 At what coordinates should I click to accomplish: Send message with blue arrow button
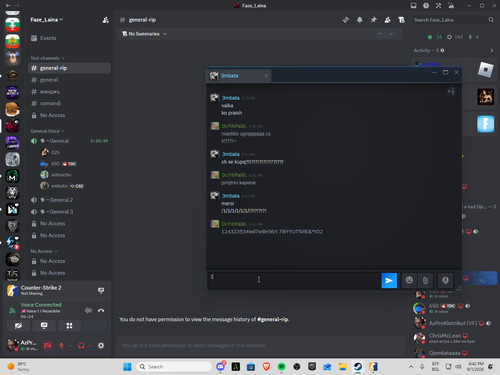click(x=389, y=280)
